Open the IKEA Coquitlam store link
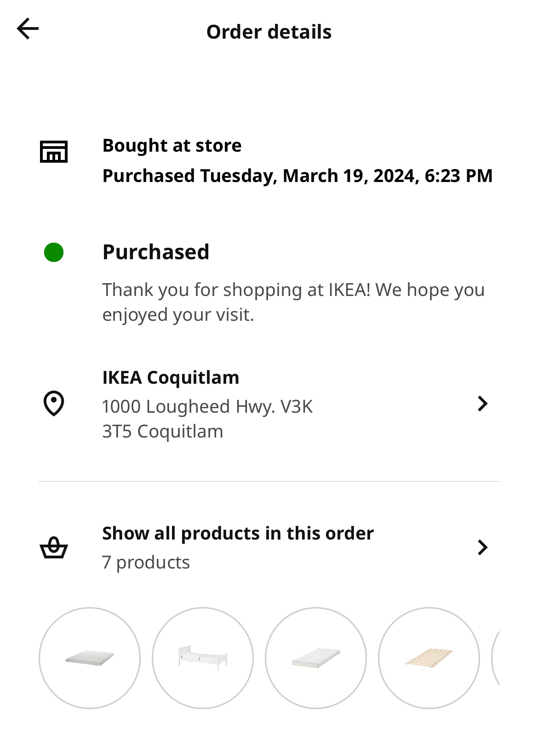 pyautogui.click(x=171, y=378)
